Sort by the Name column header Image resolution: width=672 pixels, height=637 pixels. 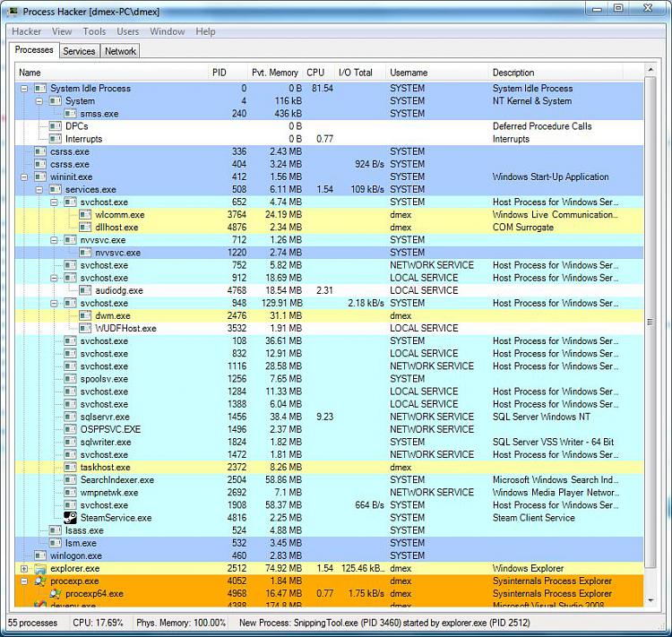pyautogui.click(x=111, y=73)
